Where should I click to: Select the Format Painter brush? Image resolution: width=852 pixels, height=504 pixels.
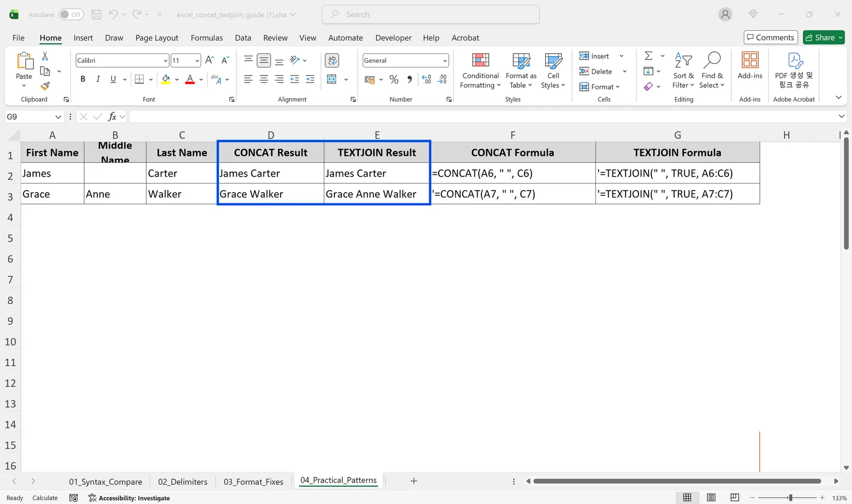(45, 86)
